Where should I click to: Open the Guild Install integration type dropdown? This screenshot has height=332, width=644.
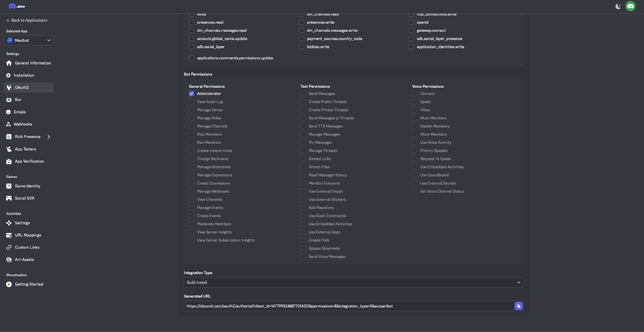(353, 282)
